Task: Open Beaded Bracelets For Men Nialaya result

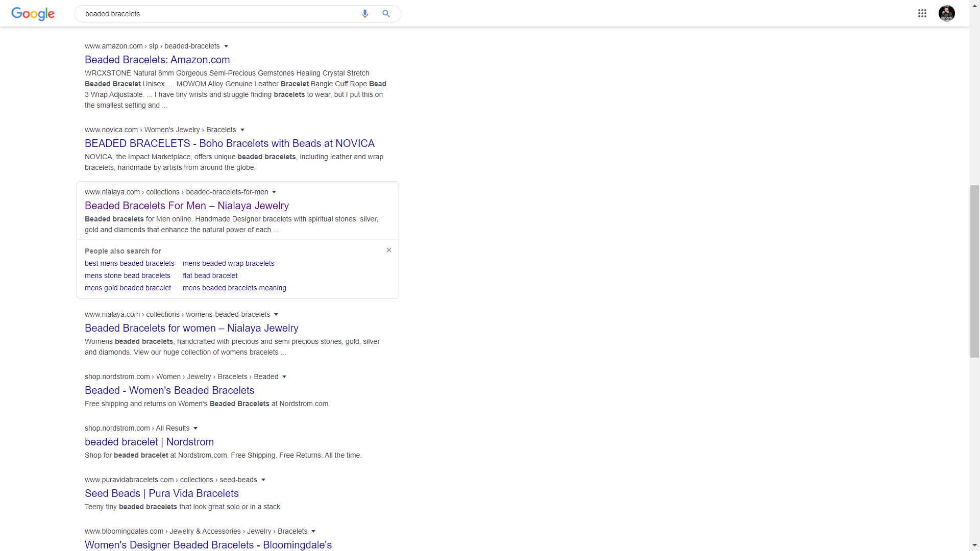Action: (187, 206)
